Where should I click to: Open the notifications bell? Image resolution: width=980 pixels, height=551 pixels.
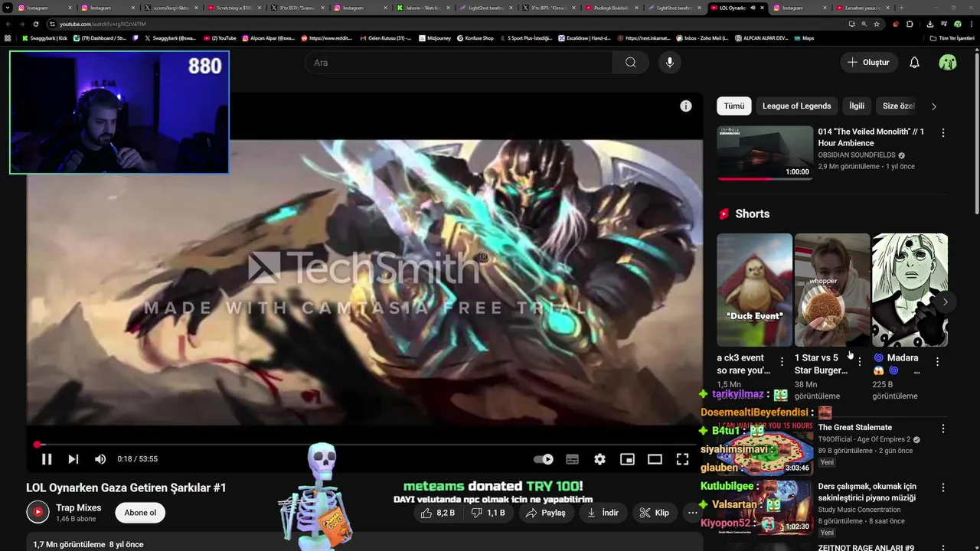tap(914, 63)
